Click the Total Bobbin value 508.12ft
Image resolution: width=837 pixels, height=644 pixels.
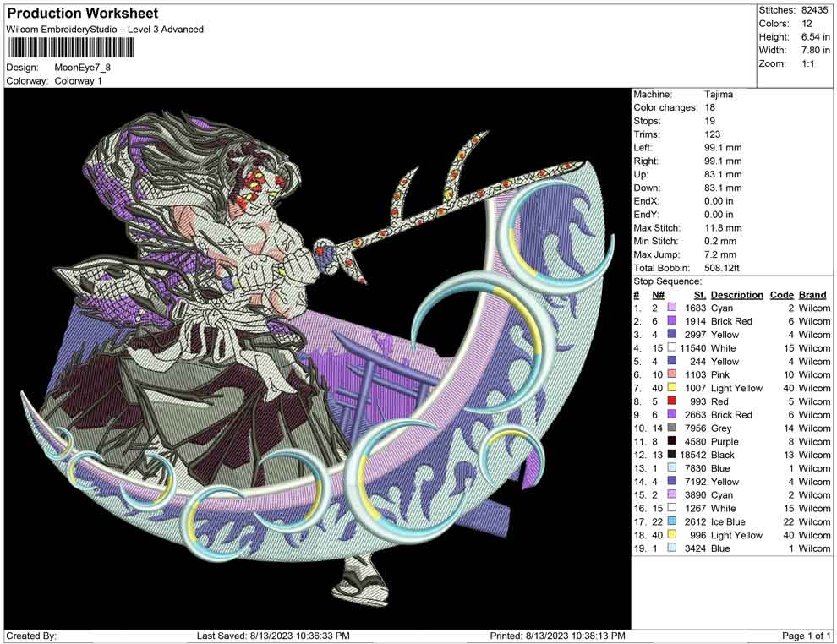(722, 268)
